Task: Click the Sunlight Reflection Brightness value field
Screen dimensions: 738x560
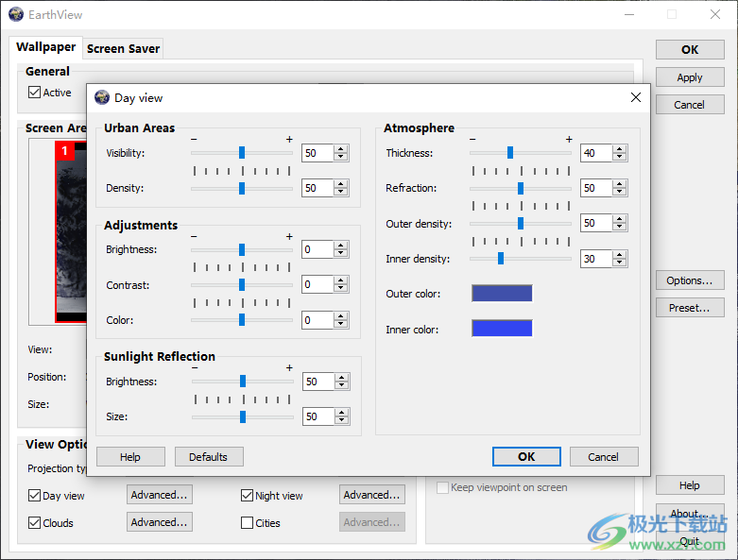Action: [x=319, y=382]
